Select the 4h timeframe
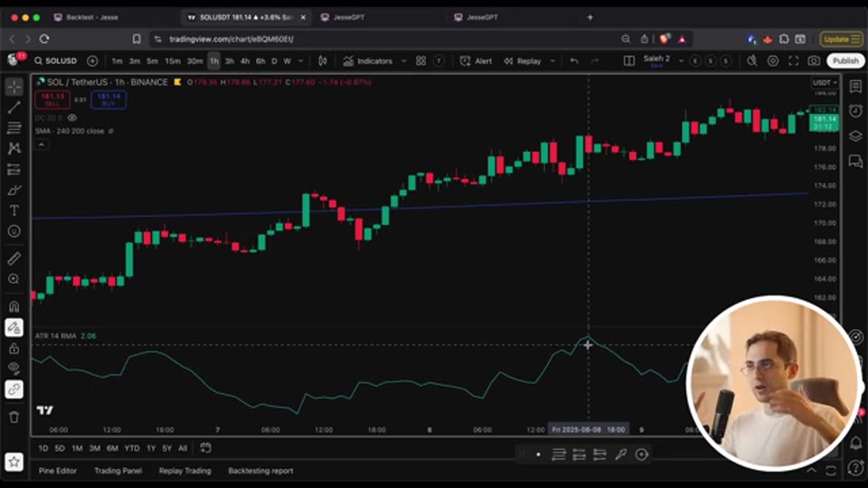Screen dimensions: 868x488 [245, 61]
